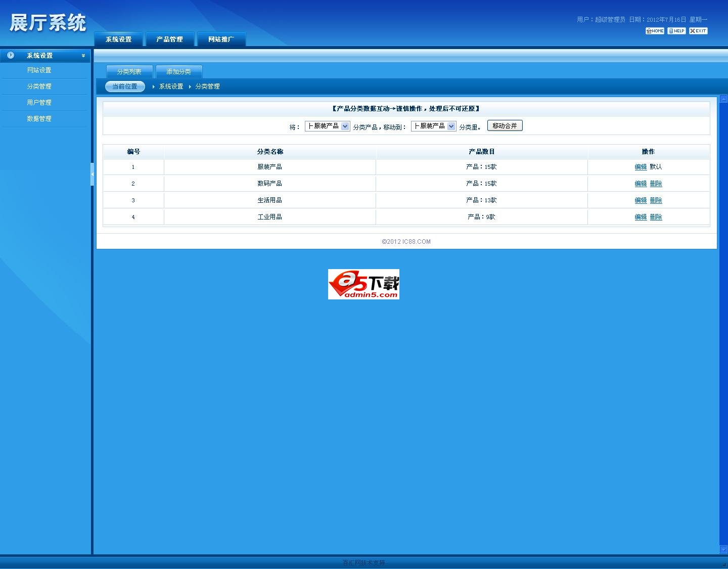This screenshot has width=728, height=569.
Task: Select 数据管理 in the sidebar
Action: tap(39, 119)
